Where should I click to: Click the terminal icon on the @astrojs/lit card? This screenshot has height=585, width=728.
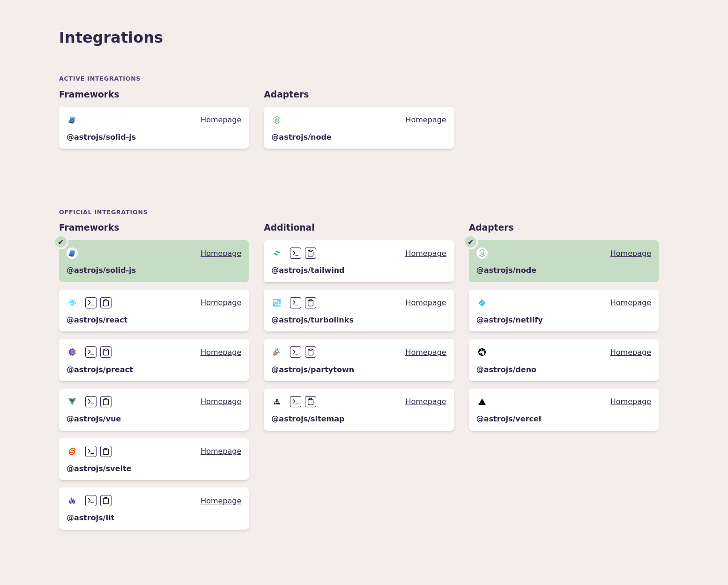point(91,501)
